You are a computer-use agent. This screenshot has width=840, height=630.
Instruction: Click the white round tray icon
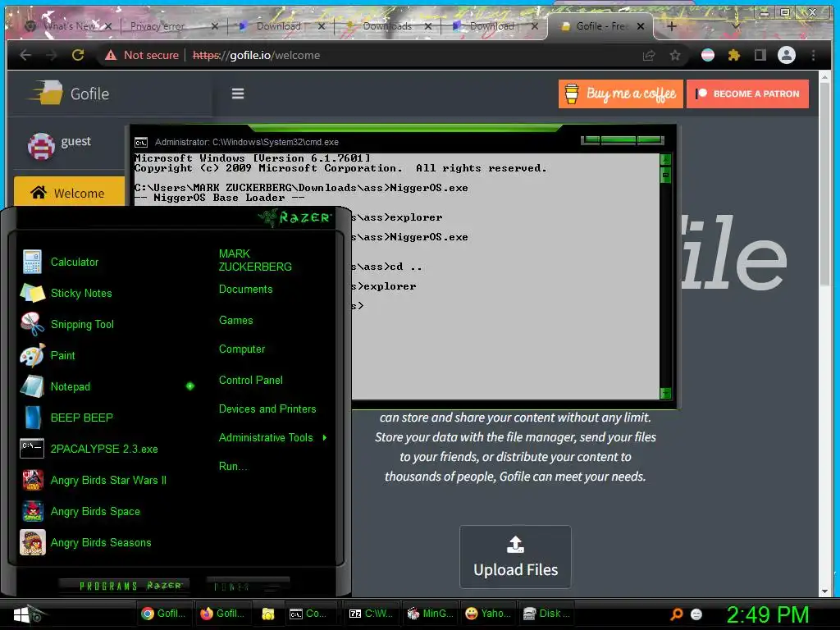click(x=696, y=614)
